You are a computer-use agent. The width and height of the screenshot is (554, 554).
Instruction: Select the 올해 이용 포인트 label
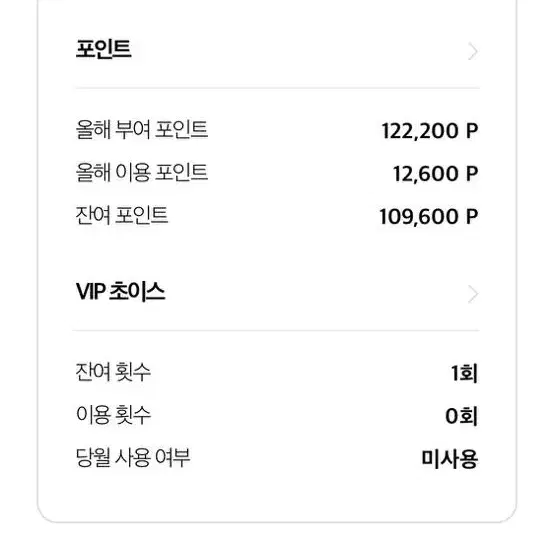[x=142, y=172]
